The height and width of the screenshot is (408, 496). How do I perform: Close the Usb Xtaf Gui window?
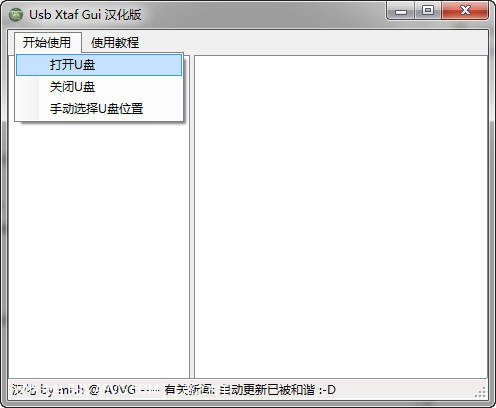(465, 11)
